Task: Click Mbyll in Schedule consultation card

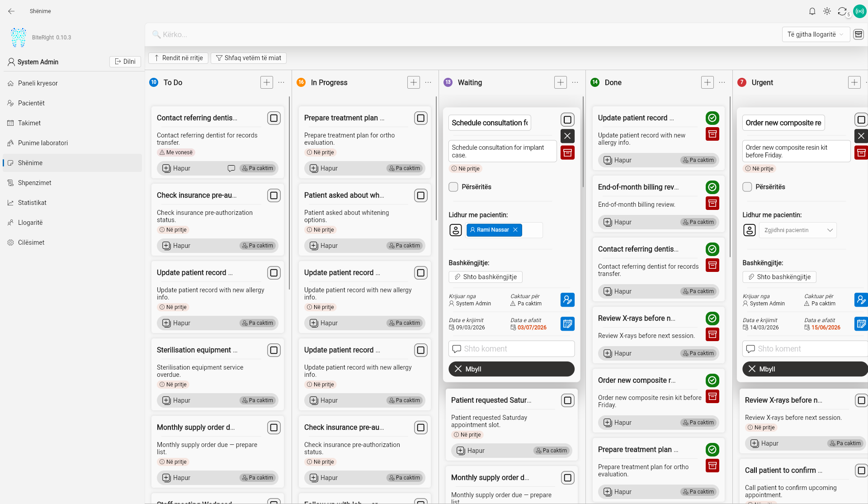Action: (511, 369)
